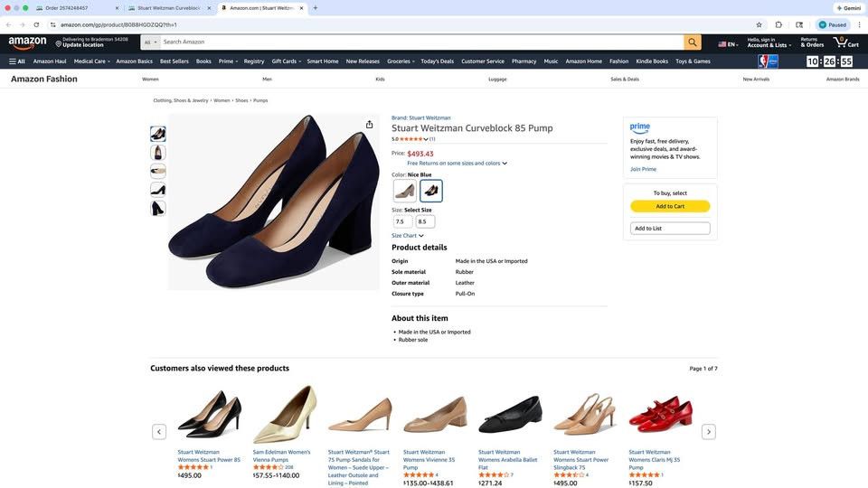Open Account & Lists dropdown
868x488 pixels.
(769, 42)
